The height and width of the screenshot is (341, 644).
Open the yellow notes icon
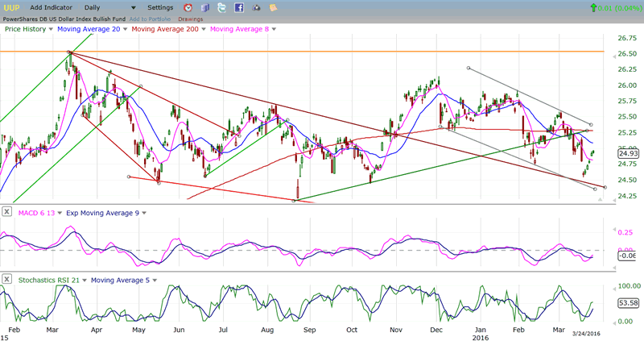coord(274,7)
